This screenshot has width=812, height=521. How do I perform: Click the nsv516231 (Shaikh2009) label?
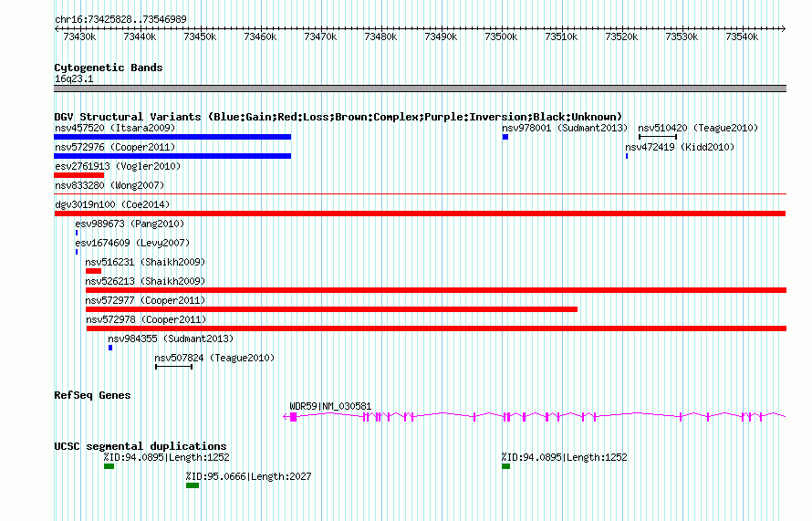(145, 262)
